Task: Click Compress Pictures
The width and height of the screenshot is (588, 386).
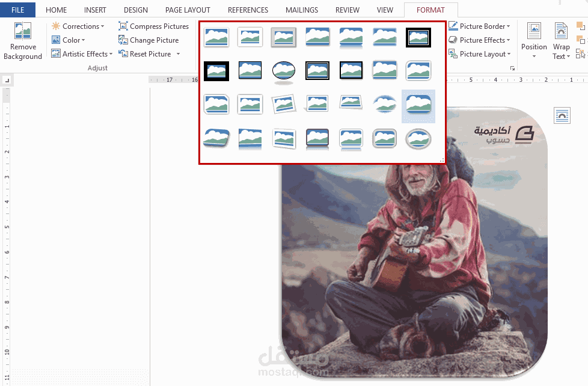Action: pyautogui.click(x=154, y=26)
